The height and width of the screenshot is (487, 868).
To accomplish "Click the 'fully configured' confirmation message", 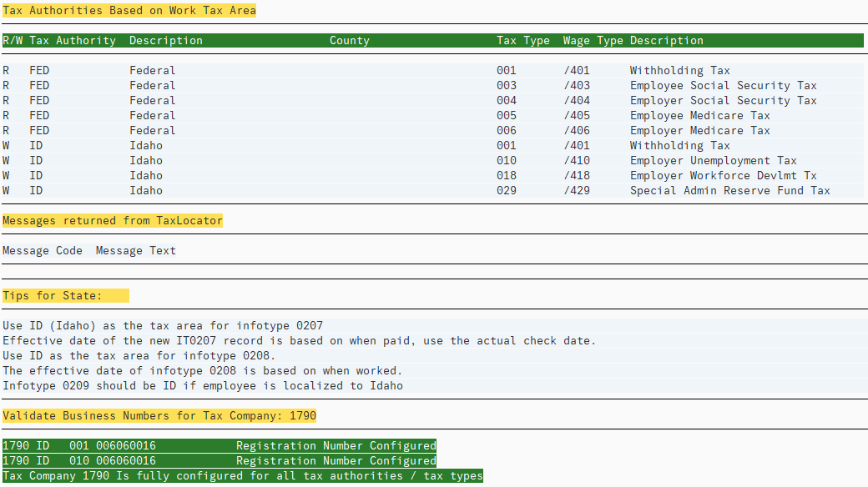I will (242, 475).
